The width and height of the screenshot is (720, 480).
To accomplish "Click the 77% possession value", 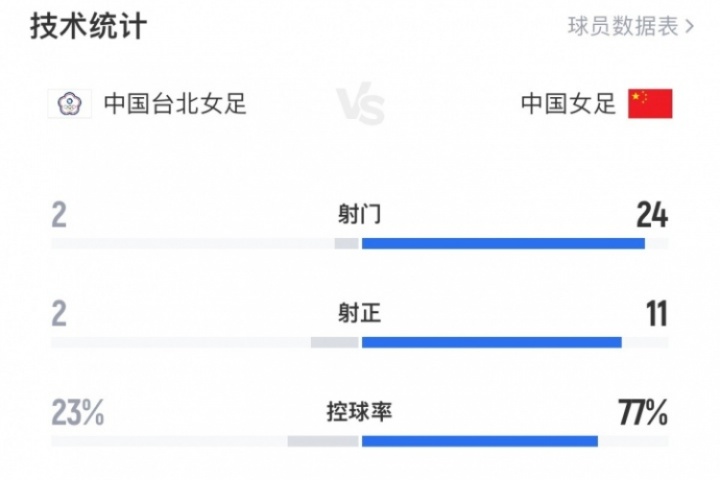I will tap(643, 412).
